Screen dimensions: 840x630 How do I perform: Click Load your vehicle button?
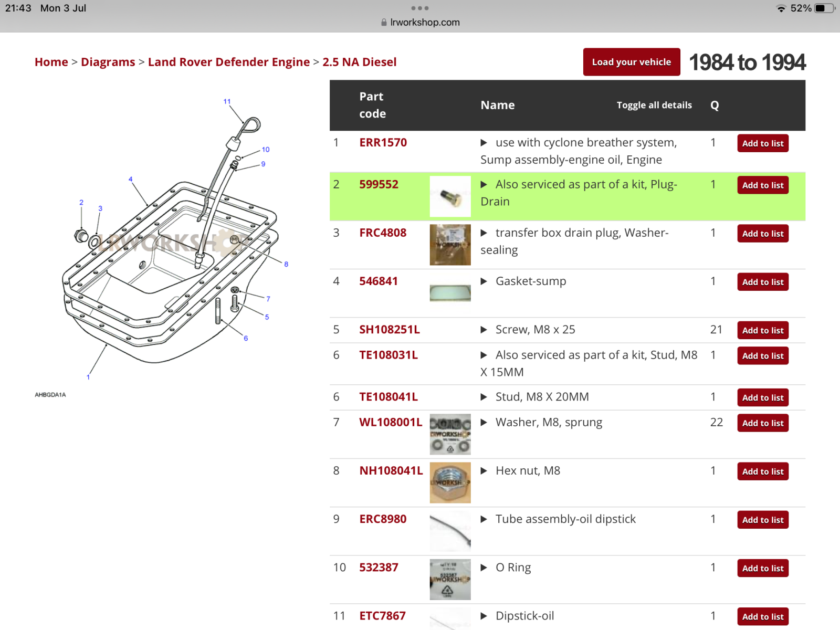pos(632,62)
